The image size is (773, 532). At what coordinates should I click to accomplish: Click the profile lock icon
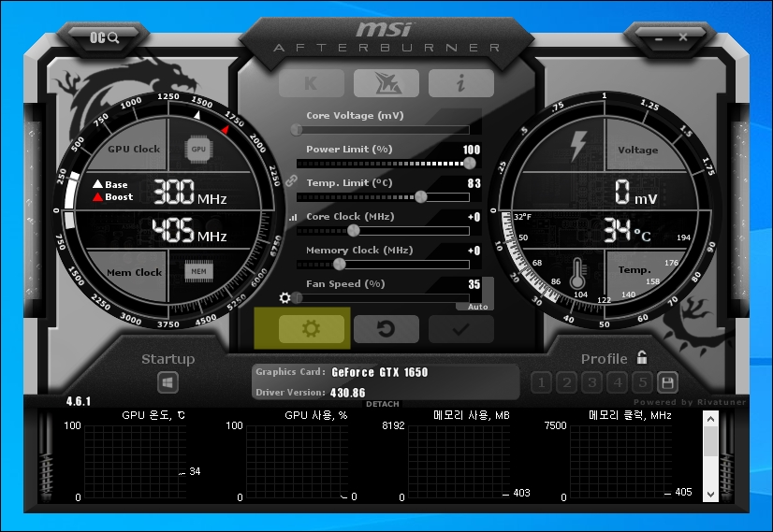pyautogui.click(x=641, y=357)
